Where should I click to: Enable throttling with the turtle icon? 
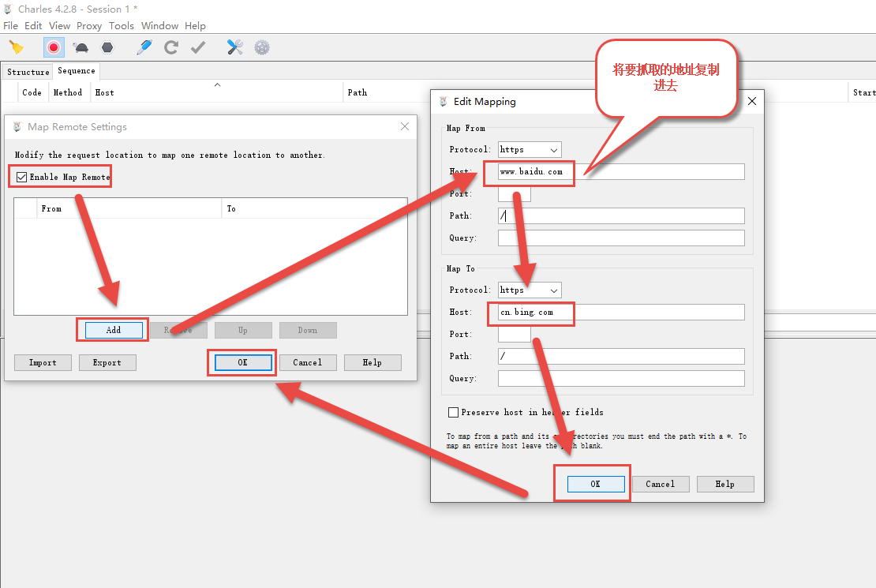[80, 47]
